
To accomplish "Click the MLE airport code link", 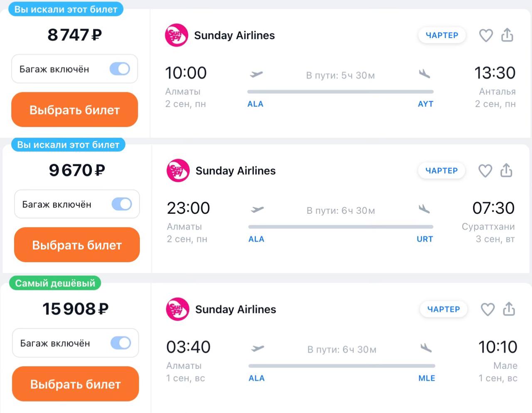I will 426,378.
